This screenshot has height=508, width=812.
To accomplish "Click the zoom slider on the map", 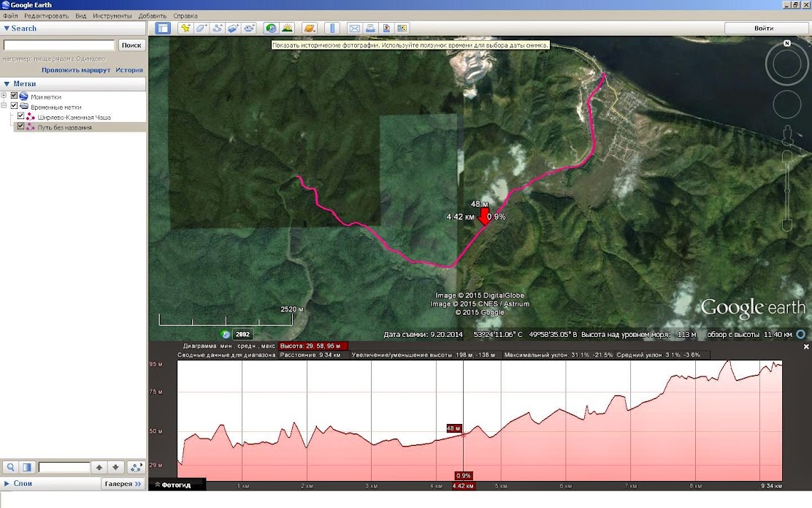I will [787, 191].
